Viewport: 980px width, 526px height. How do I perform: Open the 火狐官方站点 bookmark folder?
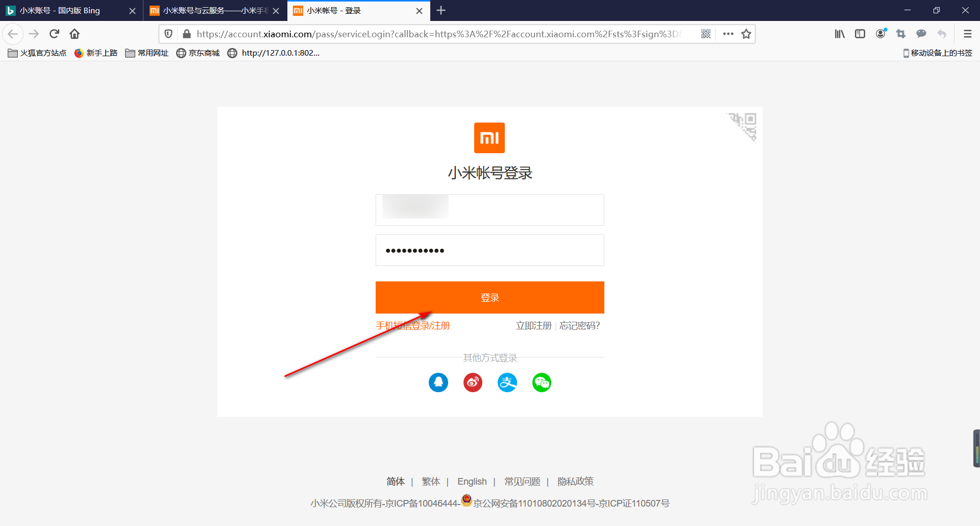click(x=37, y=53)
